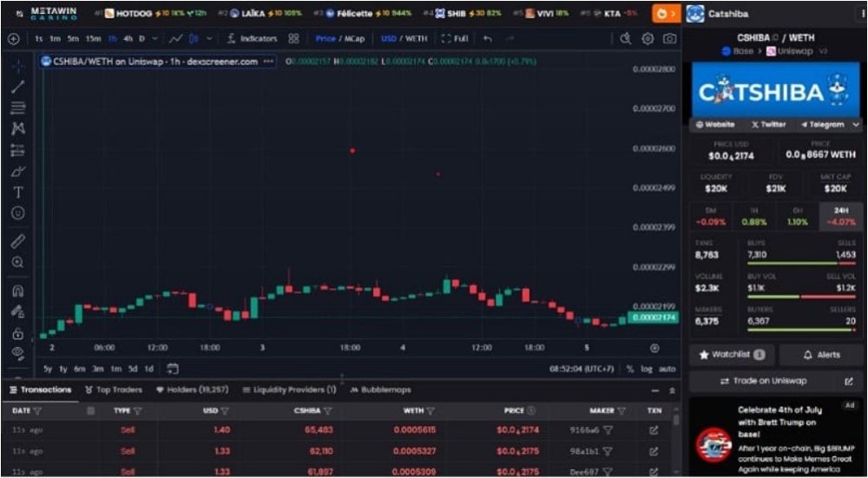The width and height of the screenshot is (868, 478).
Task: Open MAKER column filter
Action: point(621,411)
